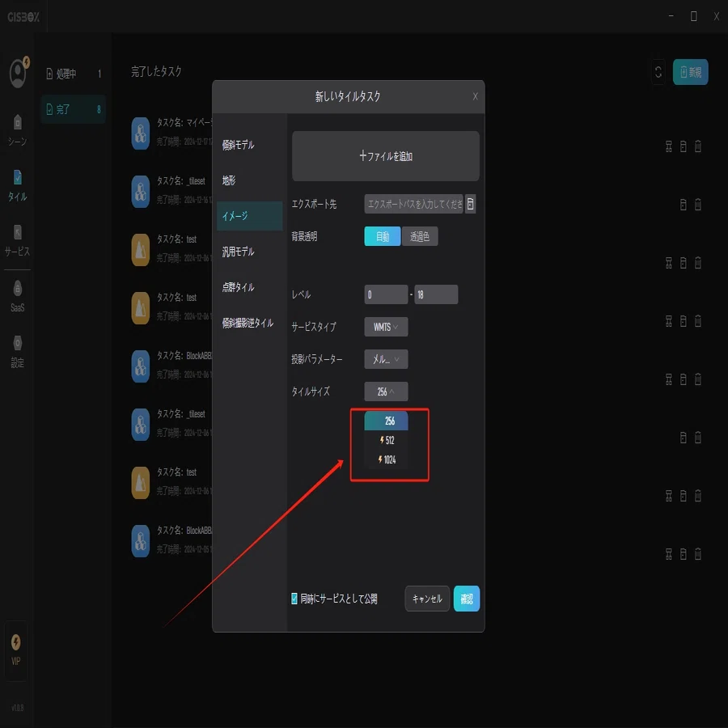Open folder of _tileset task dated 2024-12-16
This screenshot has height=728, width=728.
pyautogui.click(x=683, y=205)
